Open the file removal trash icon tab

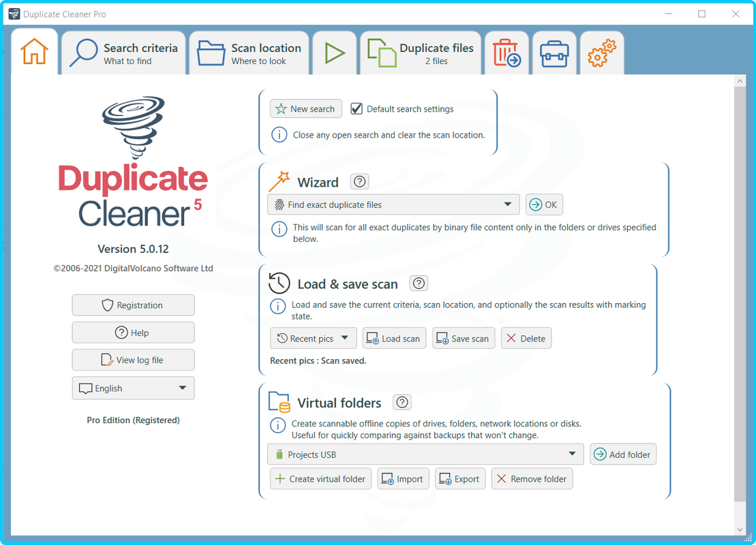pos(506,54)
